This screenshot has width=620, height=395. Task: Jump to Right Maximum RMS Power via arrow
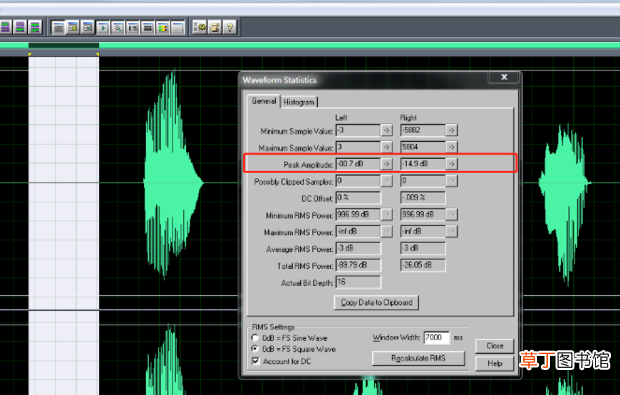click(452, 231)
